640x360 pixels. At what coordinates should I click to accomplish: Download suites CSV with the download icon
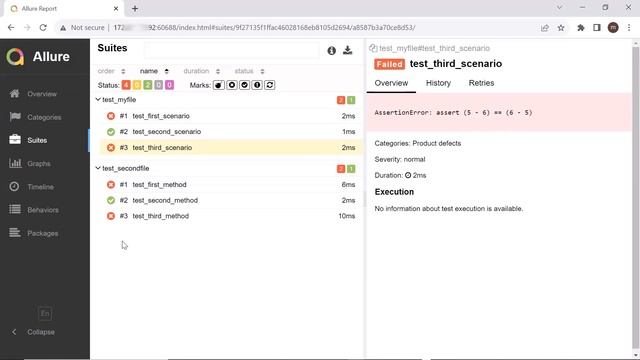click(x=347, y=50)
